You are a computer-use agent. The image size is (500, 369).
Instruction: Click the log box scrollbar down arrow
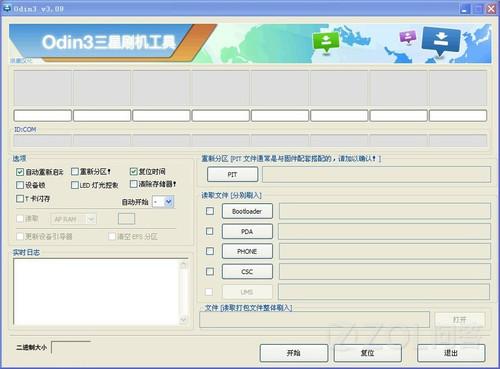[183, 320]
